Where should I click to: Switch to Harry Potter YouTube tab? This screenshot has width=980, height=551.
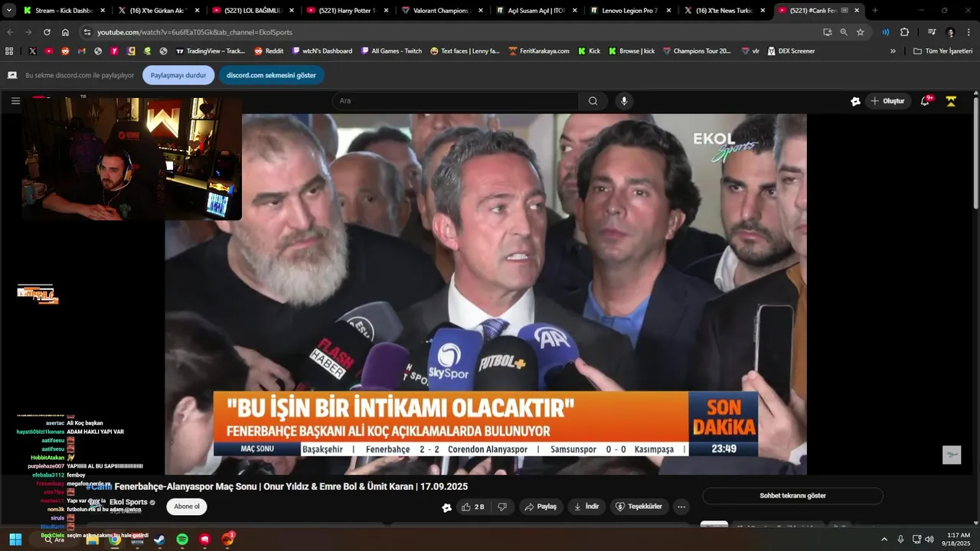click(x=348, y=11)
